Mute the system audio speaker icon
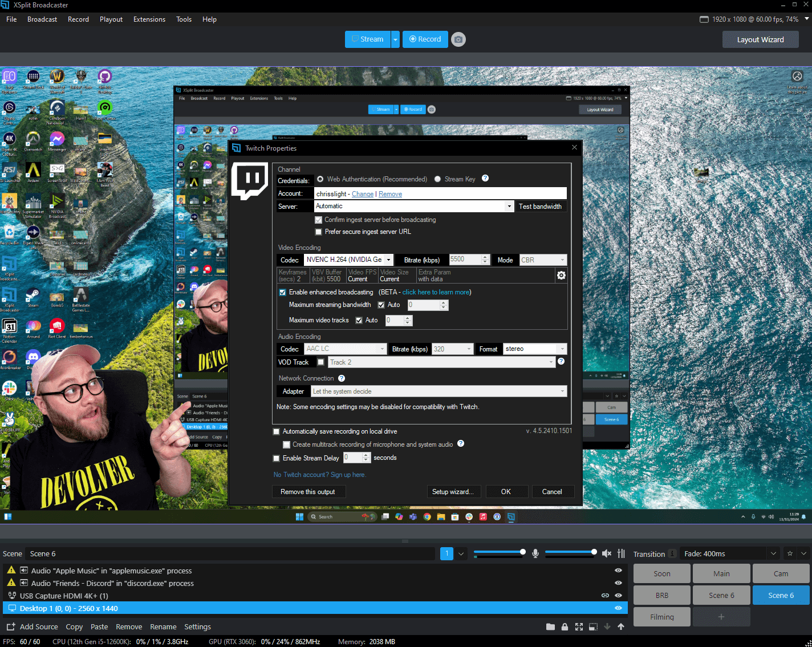Image resolution: width=812 pixels, height=647 pixels. 607,553
